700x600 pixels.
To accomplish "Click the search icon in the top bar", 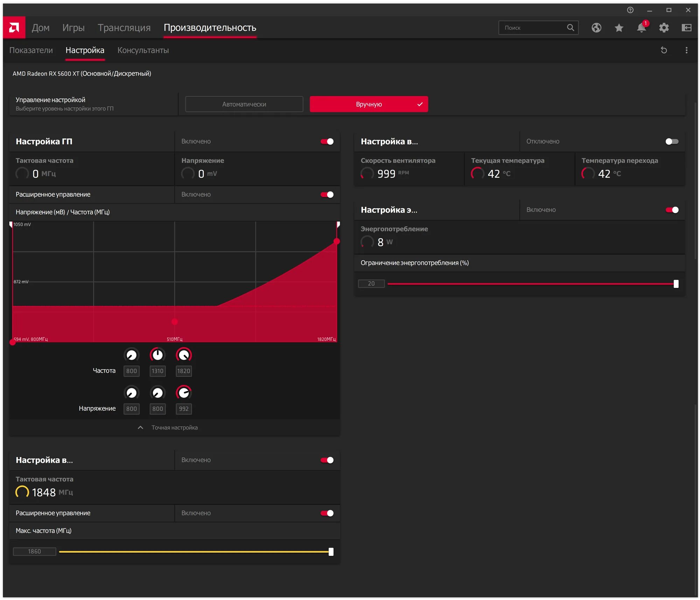I will [x=570, y=27].
